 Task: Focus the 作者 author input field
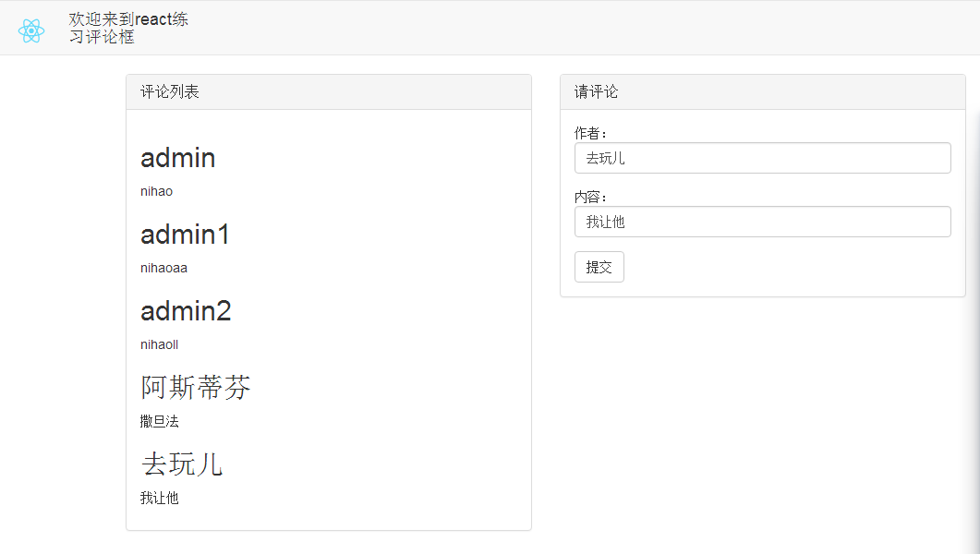click(x=762, y=158)
